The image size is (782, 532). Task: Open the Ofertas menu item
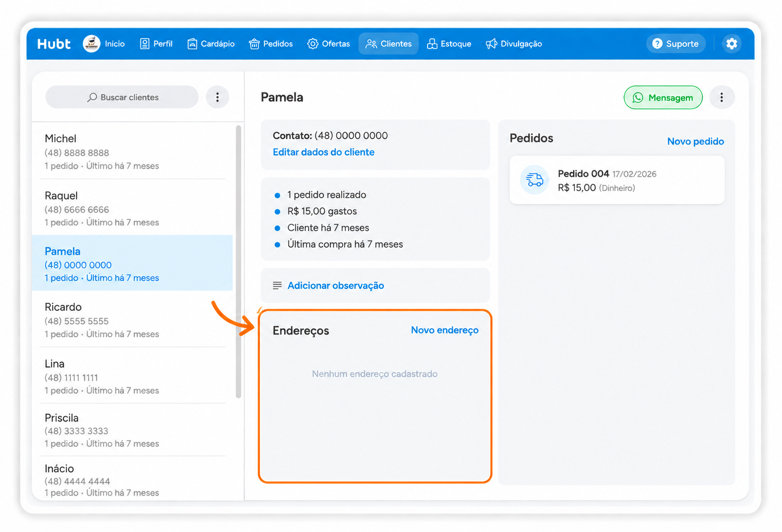[329, 44]
